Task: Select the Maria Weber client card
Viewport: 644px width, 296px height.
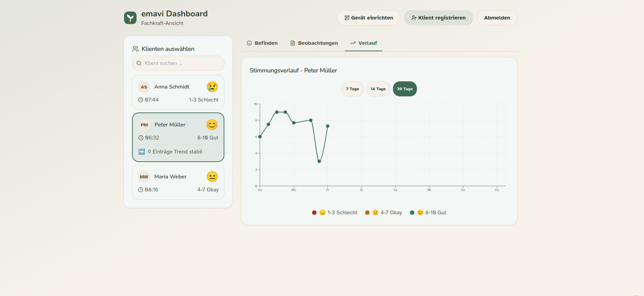Action: [x=178, y=182]
